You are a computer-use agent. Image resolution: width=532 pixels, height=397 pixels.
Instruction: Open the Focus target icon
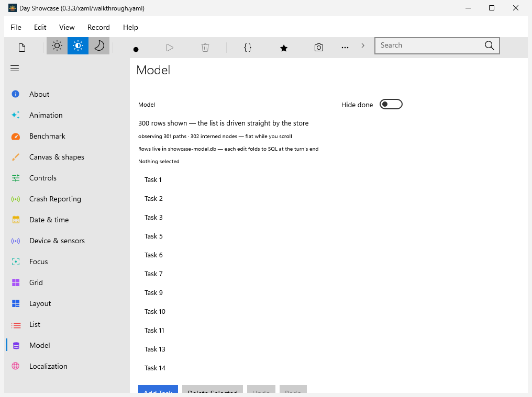(16, 262)
